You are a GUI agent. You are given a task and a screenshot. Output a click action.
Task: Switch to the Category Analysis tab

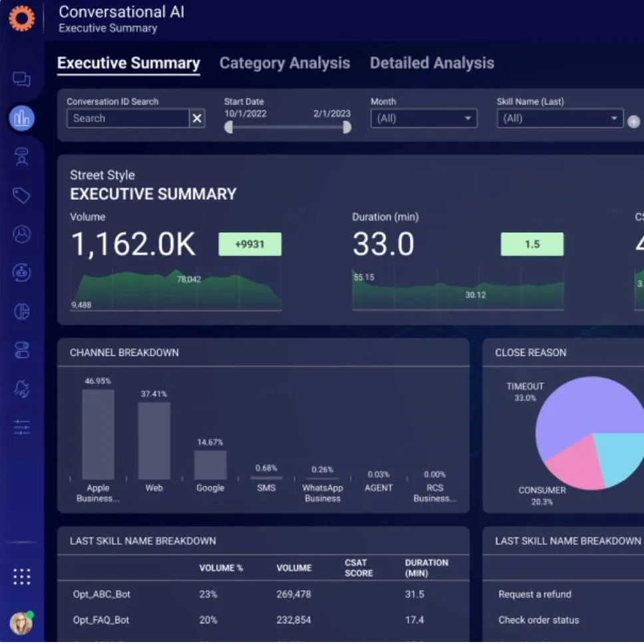click(285, 63)
